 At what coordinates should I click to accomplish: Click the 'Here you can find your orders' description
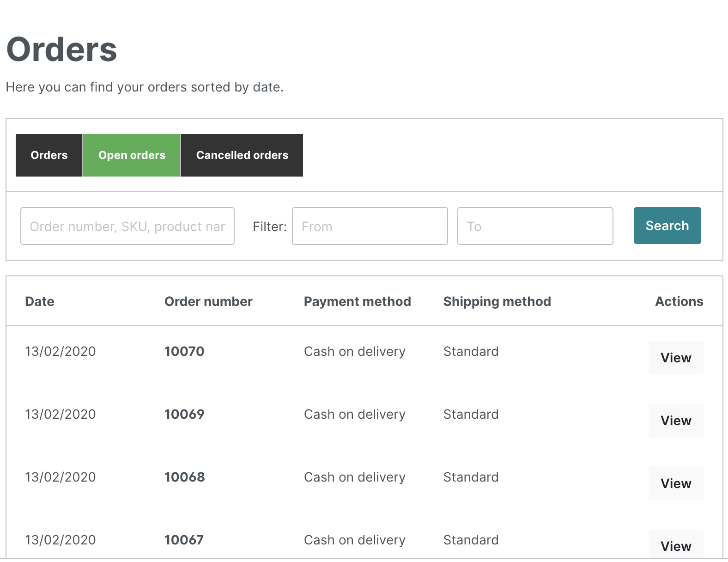(x=145, y=87)
